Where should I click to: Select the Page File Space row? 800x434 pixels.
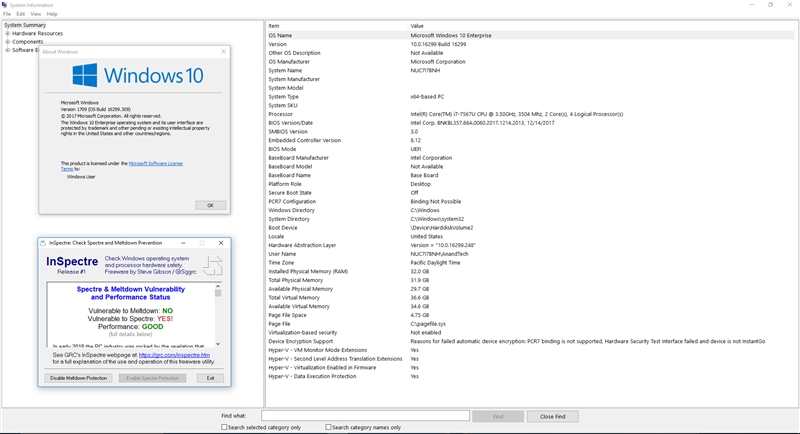coord(531,315)
